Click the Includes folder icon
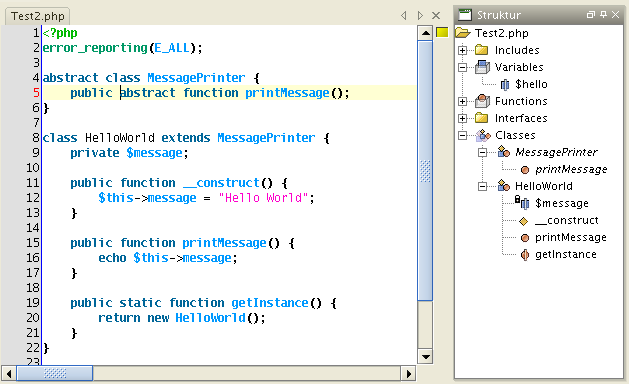The height and width of the screenshot is (384, 629). [481, 50]
